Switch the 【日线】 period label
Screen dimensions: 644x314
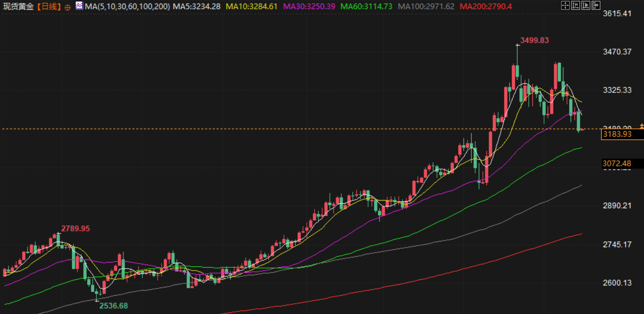pyautogui.click(x=48, y=7)
